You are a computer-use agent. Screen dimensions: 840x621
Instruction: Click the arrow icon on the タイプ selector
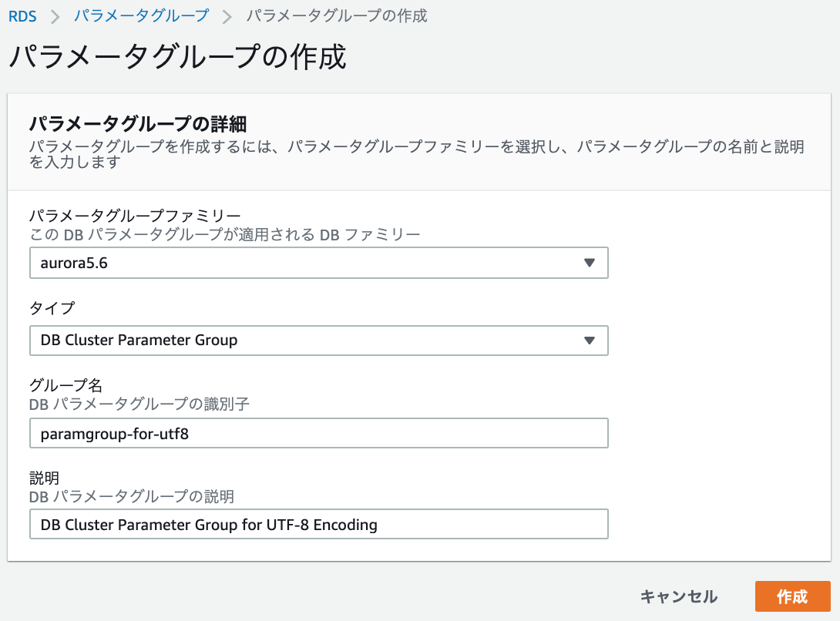(x=590, y=340)
